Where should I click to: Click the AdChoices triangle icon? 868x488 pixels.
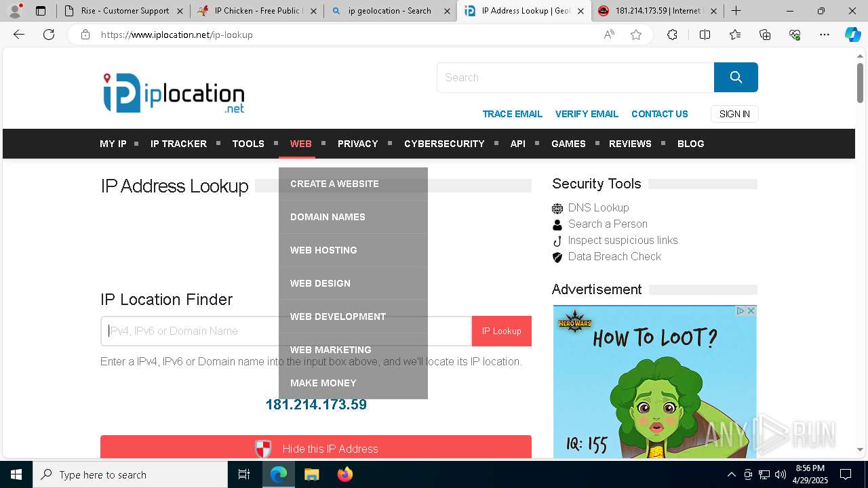tap(741, 310)
